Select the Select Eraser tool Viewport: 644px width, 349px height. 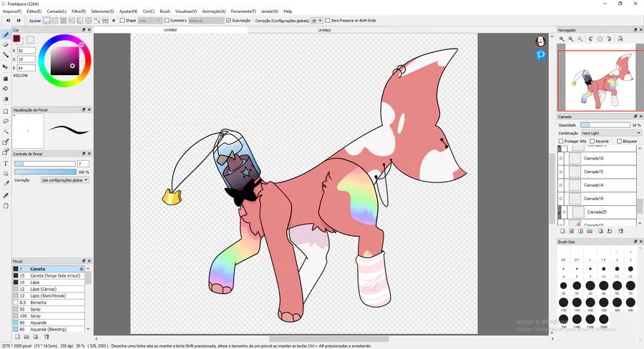(6, 152)
